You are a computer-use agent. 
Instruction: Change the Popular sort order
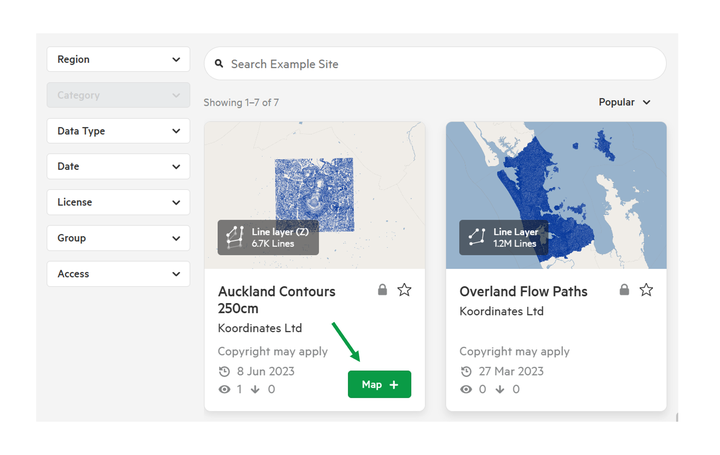(x=624, y=102)
